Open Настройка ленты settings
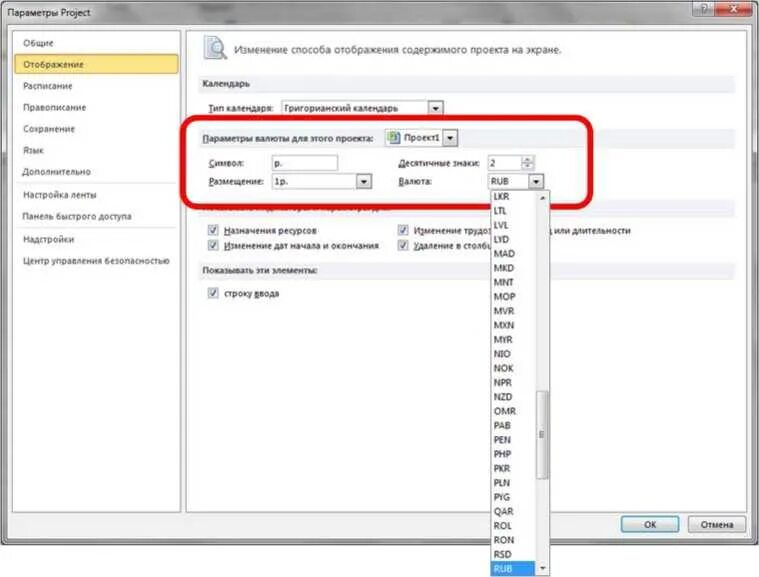 pos(60,195)
